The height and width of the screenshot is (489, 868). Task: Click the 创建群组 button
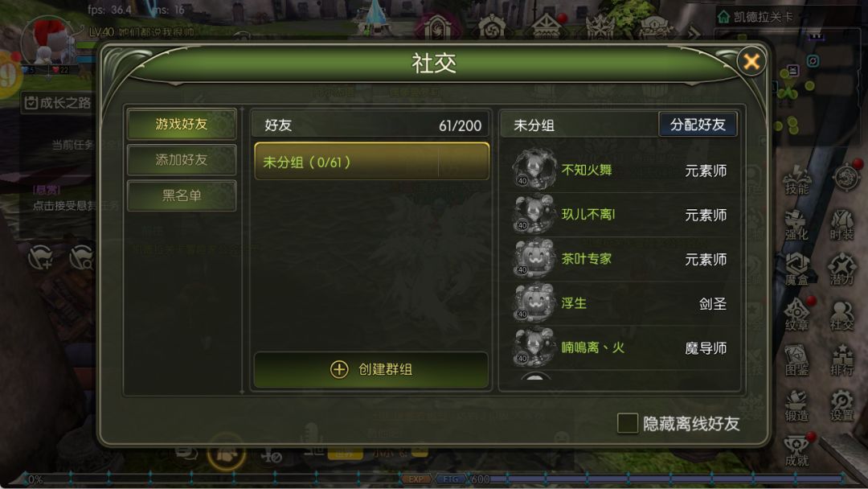[371, 369]
